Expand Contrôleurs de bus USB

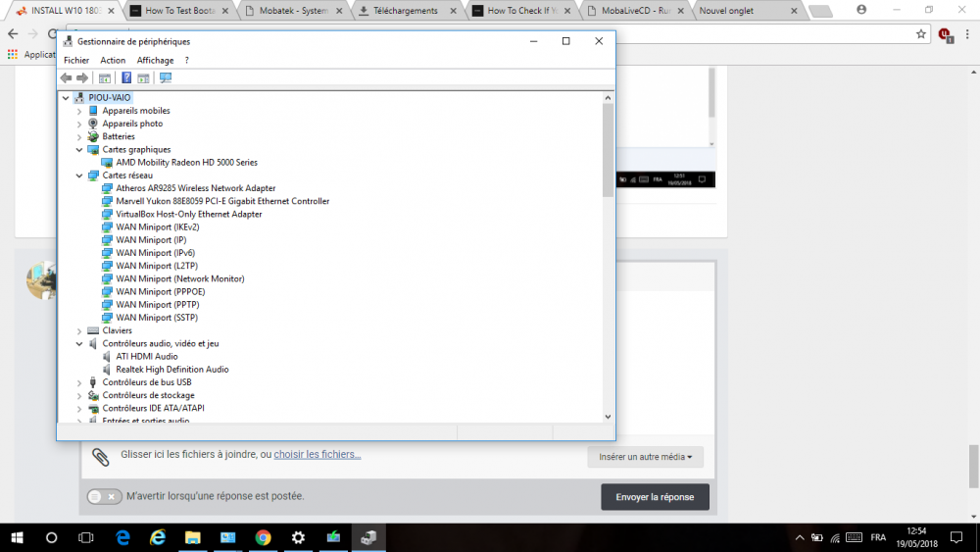tap(79, 382)
